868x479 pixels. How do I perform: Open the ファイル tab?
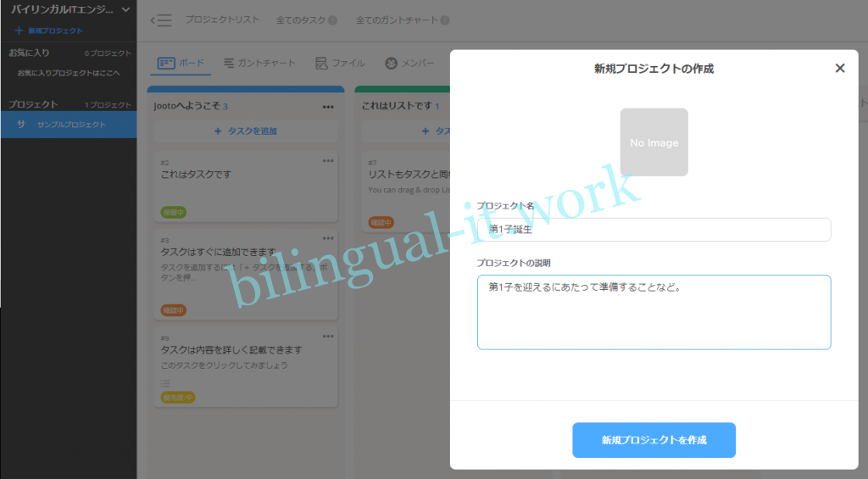[340, 64]
